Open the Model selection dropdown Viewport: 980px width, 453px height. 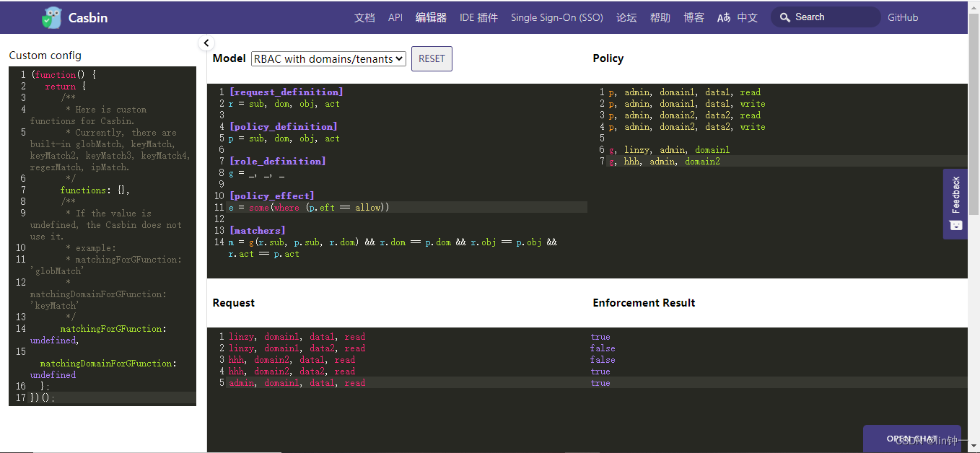tap(328, 58)
